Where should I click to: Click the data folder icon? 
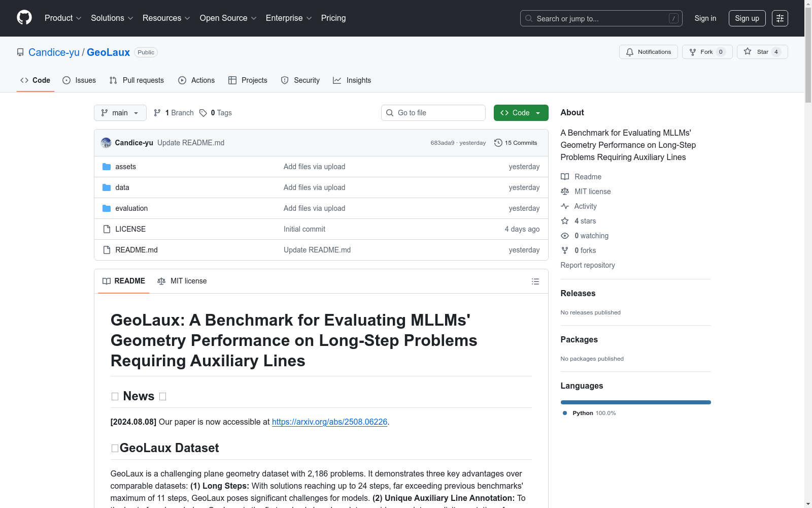(107, 187)
